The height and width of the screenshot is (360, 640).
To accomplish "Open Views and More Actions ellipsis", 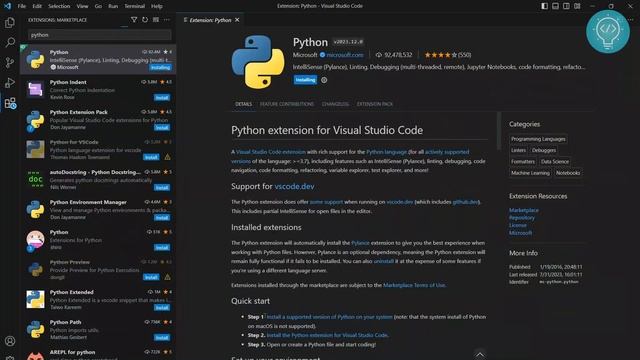I will pos(167,20).
